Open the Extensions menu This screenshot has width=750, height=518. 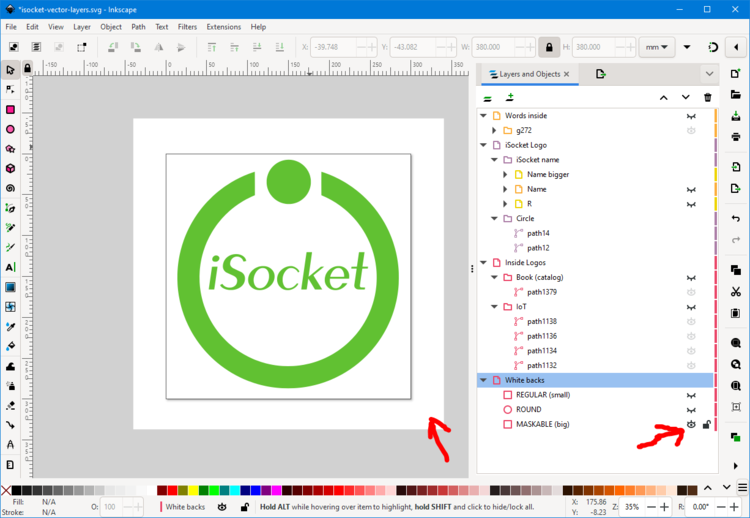click(x=223, y=27)
